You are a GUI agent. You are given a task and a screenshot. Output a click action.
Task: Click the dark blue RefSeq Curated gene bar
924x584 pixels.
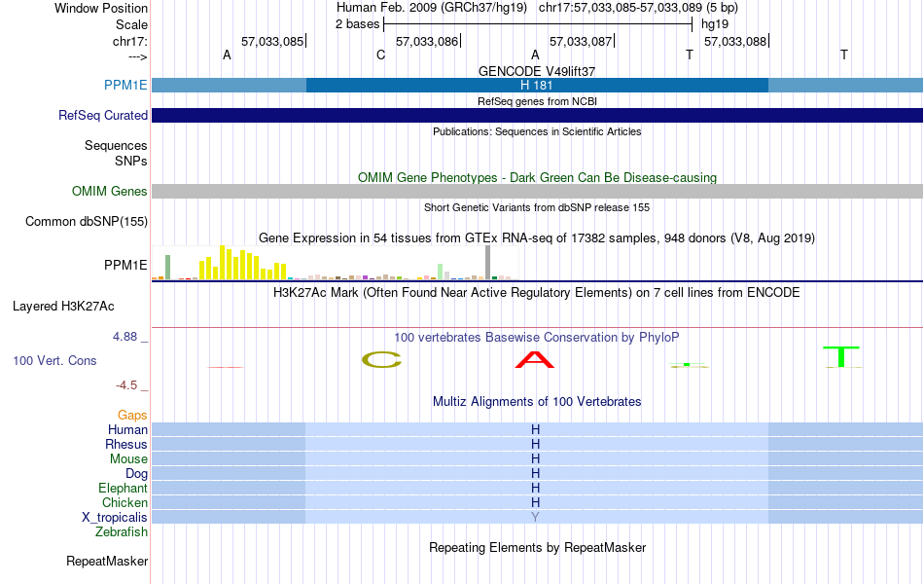tap(537, 115)
